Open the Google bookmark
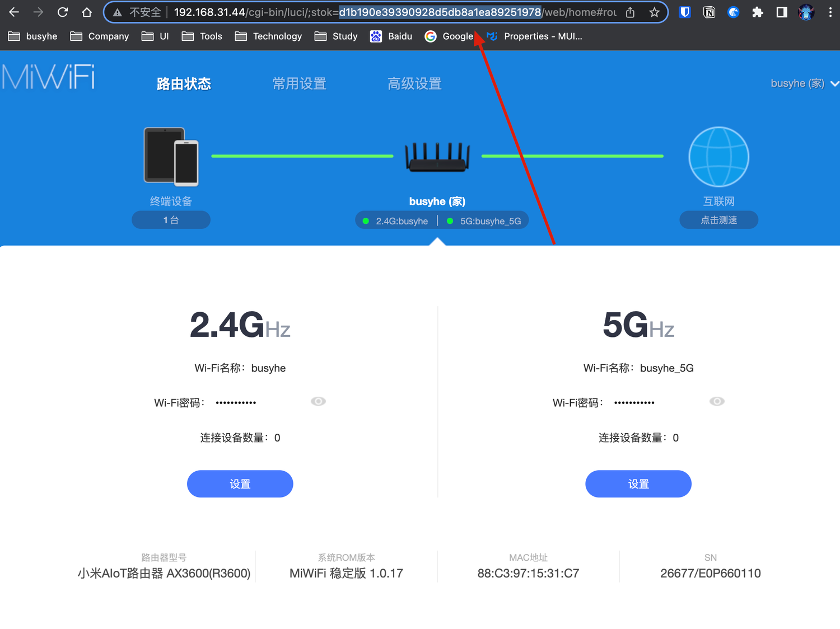This screenshot has width=840, height=629. coord(449,36)
